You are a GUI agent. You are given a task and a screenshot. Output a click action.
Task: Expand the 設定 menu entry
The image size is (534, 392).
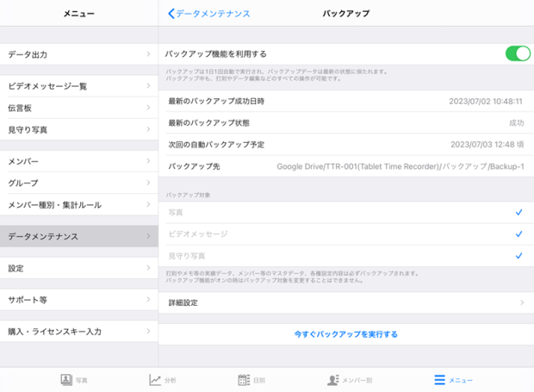click(79, 268)
